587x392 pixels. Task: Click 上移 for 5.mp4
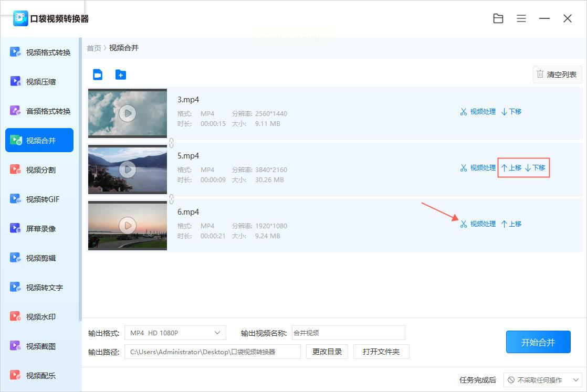point(511,167)
